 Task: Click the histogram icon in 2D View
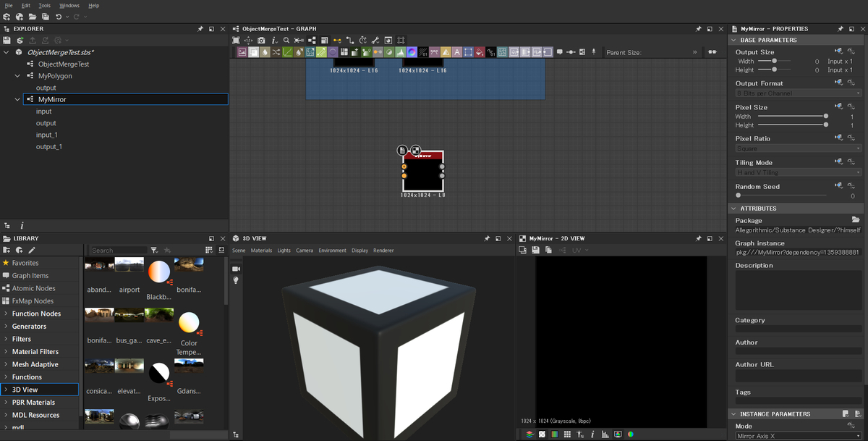605,434
